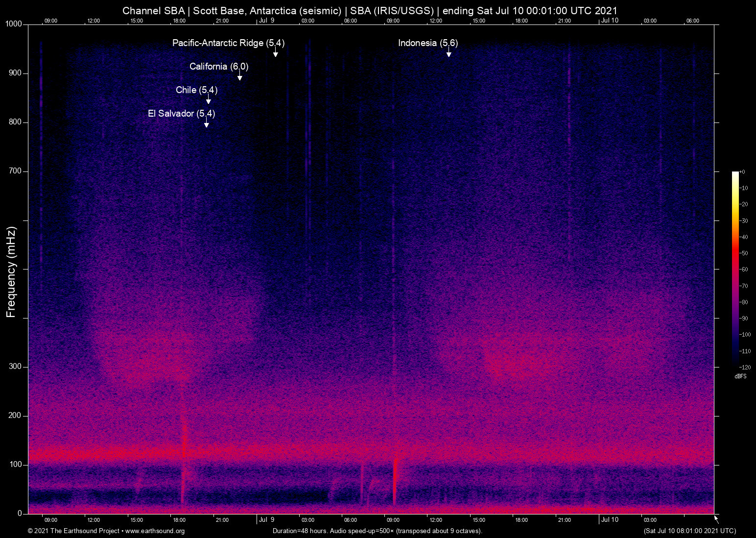The width and height of the screenshot is (756, 538).
Task: Click the Sat Jul 10 08:01:00 timestamp in the footer
Action: [689, 531]
